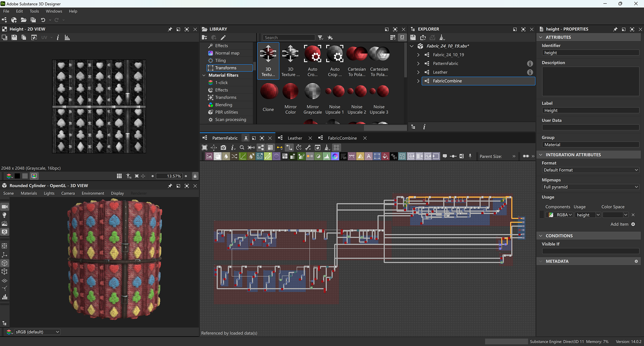Pin the 3D VIEW panel

pyautogui.click(x=170, y=186)
